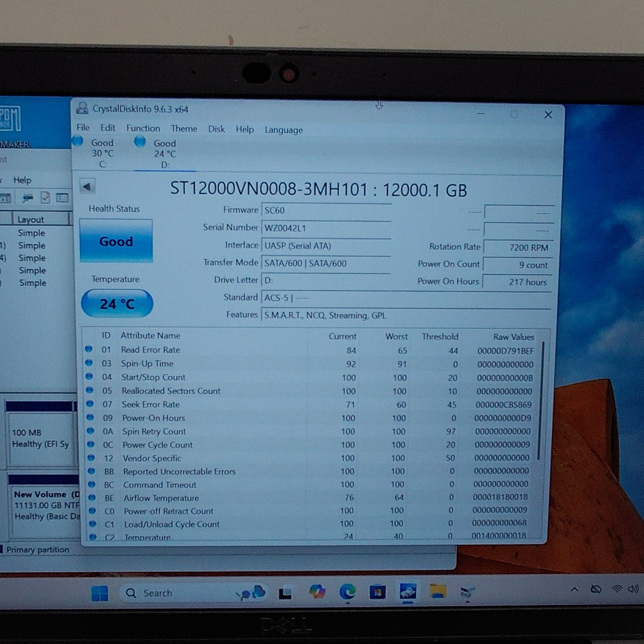Click status dot of Power-off Retract Count

pyautogui.click(x=93, y=510)
